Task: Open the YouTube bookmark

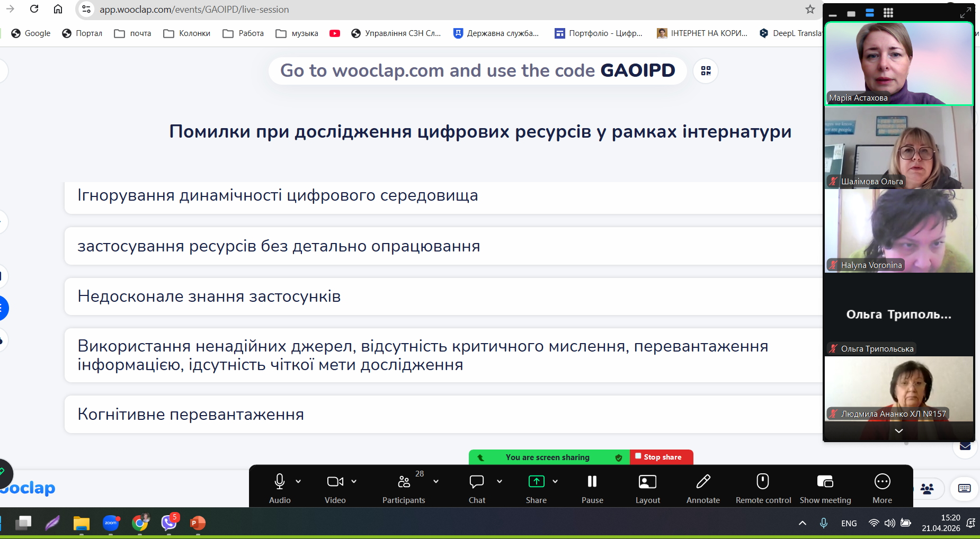Action: pos(335,33)
